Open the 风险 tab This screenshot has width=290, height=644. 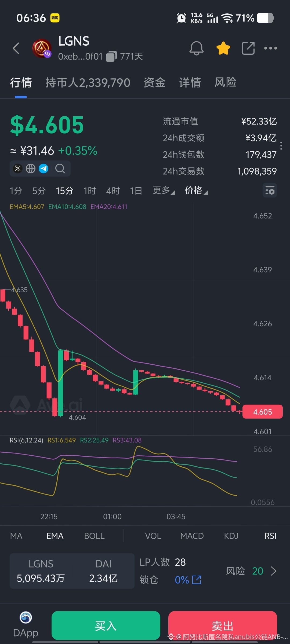click(x=226, y=82)
